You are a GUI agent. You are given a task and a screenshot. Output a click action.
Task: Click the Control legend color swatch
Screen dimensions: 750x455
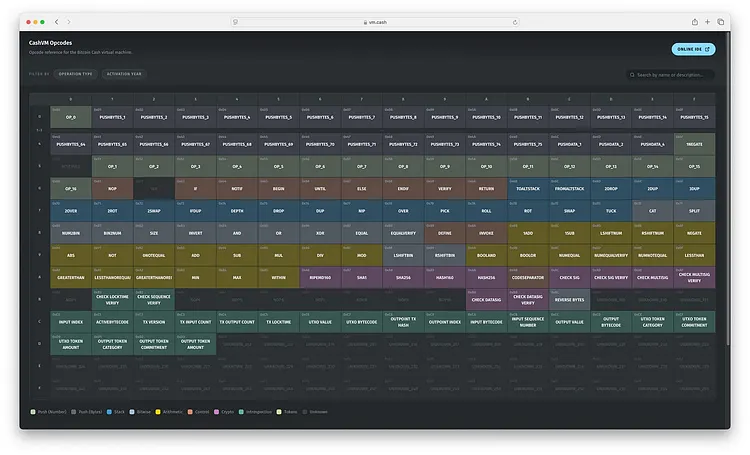click(x=190, y=412)
